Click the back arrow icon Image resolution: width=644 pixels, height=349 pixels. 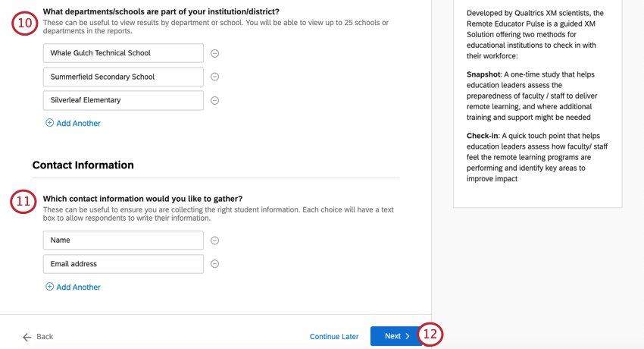click(x=27, y=336)
